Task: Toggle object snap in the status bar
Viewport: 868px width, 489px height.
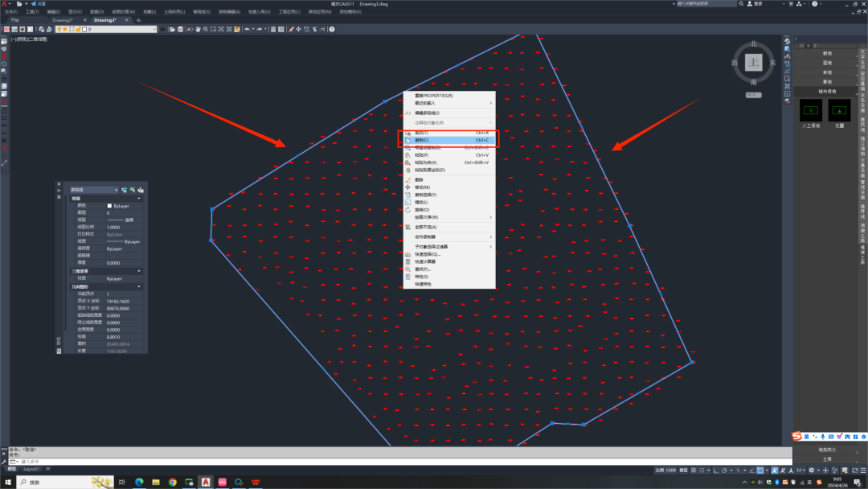Action: pyautogui.click(x=760, y=471)
